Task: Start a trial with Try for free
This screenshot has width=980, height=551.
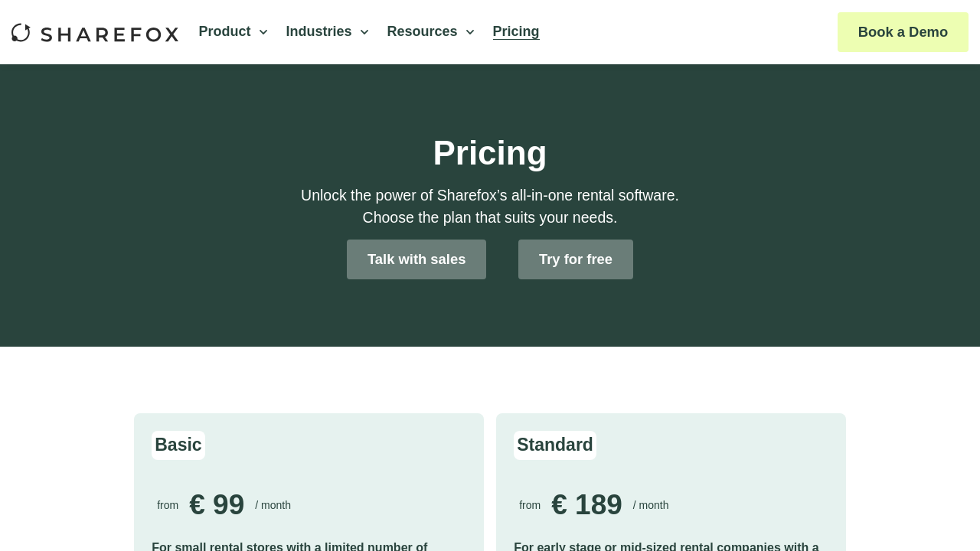Action: click(576, 259)
